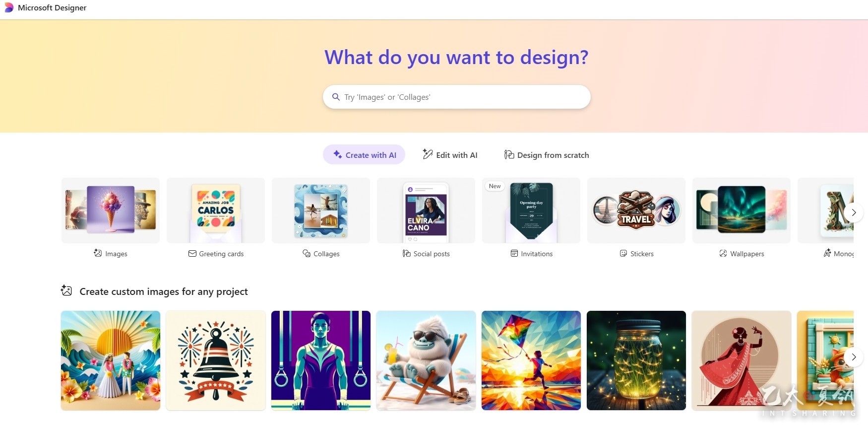Image resolution: width=868 pixels, height=428 pixels.
Task: Select the Create with AI tab
Action: (364, 155)
